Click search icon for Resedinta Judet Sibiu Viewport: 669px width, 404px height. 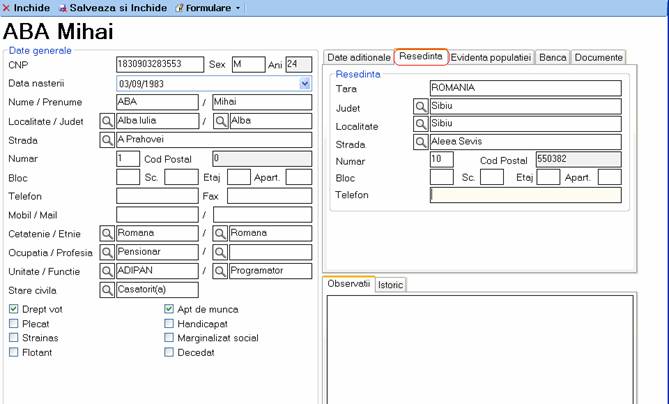pyautogui.click(x=421, y=107)
